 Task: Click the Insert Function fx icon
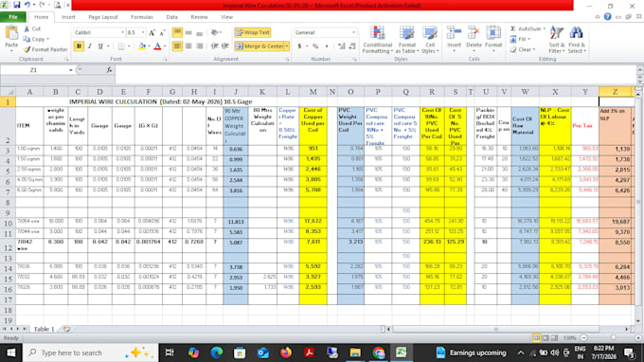[x=109, y=70]
